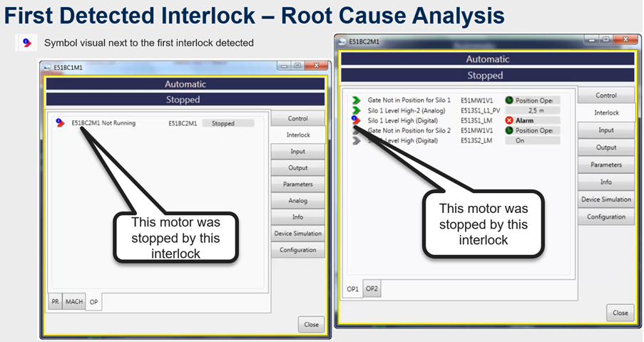Select OP tab in E51BC1M1 window
Screen dimensions: 644x342
click(93, 302)
